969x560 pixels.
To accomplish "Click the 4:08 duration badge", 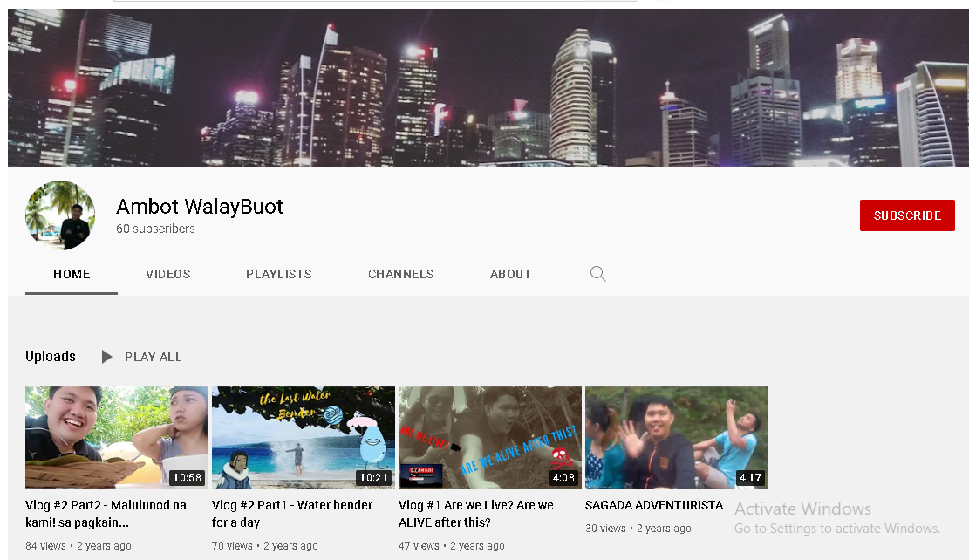I will pos(563,478).
